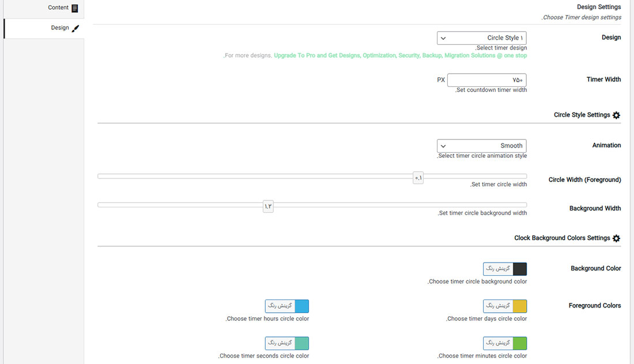Open the dark Background Color swatch
Viewport: 634px width, 364px height.
[x=519, y=269]
